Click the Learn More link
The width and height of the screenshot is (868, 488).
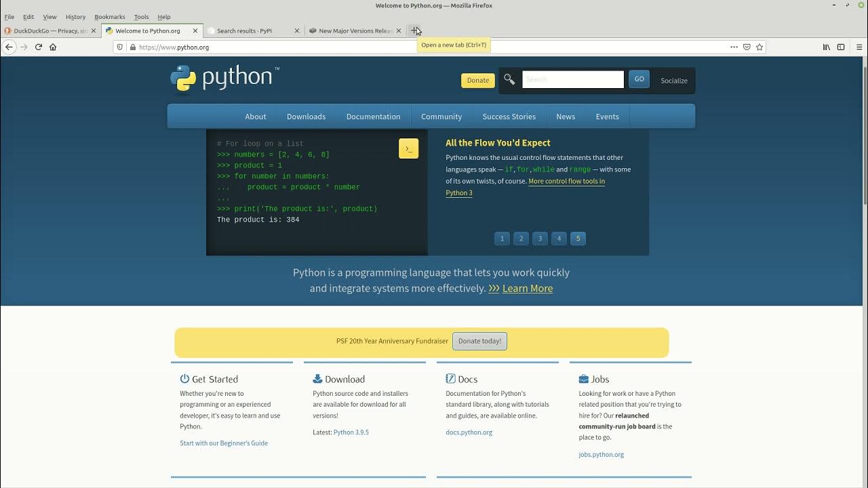click(528, 288)
